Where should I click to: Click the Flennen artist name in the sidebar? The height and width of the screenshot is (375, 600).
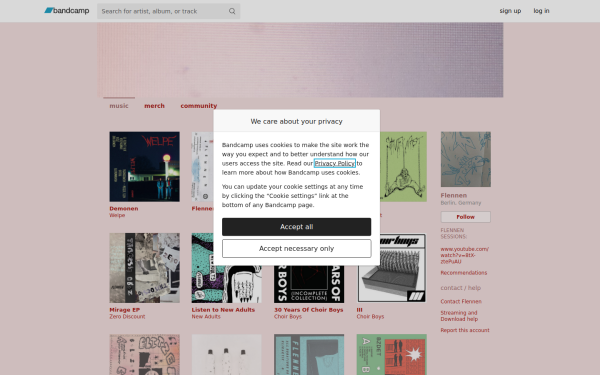coord(453,196)
